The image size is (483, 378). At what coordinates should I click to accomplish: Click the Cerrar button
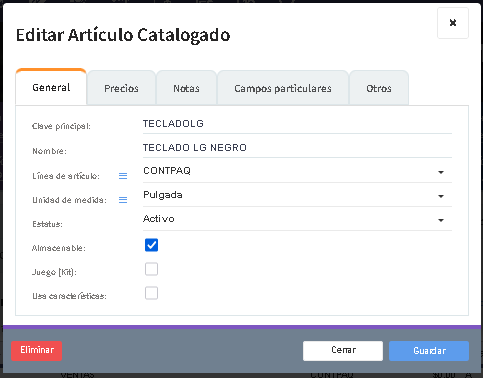click(343, 351)
